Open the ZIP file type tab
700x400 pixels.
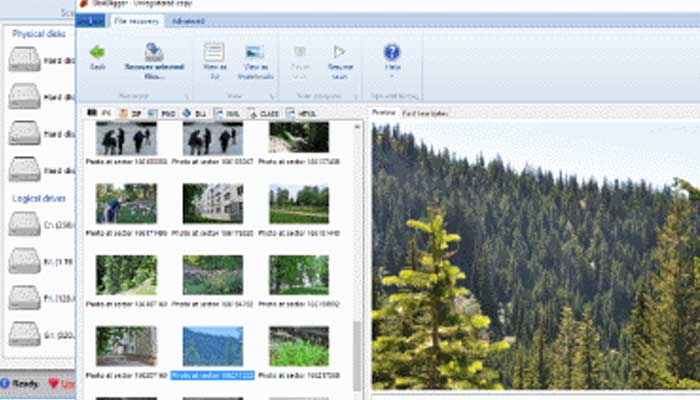(x=130, y=114)
